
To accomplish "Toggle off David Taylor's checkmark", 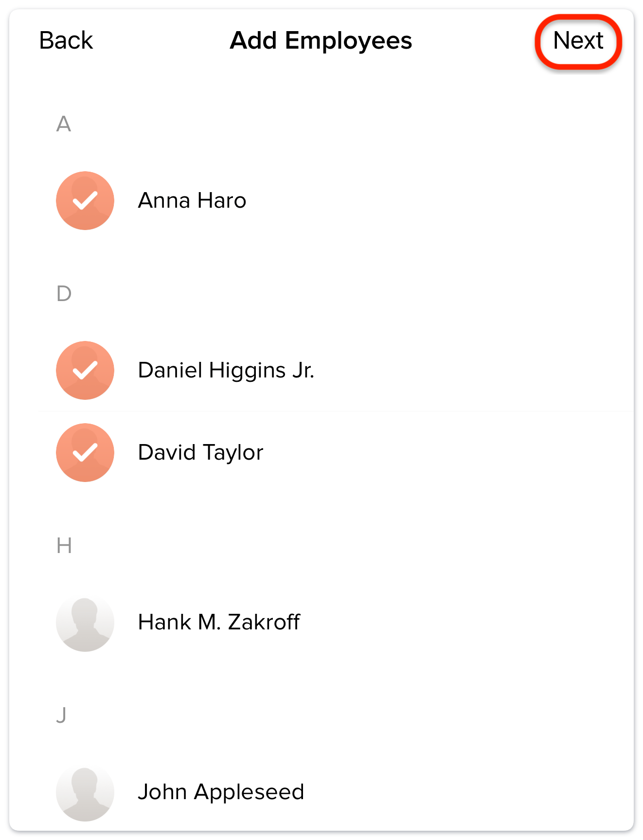I will pos(85,452).
